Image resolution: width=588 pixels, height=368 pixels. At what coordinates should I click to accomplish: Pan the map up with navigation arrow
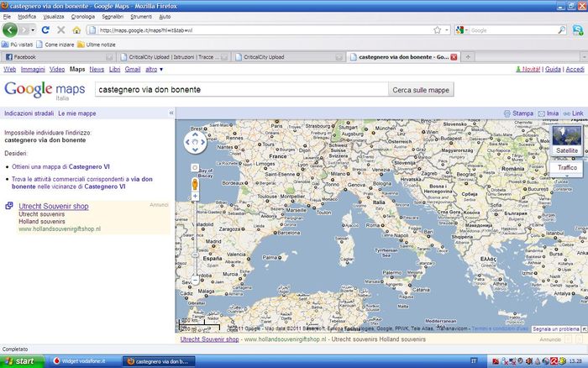(195, 134)
